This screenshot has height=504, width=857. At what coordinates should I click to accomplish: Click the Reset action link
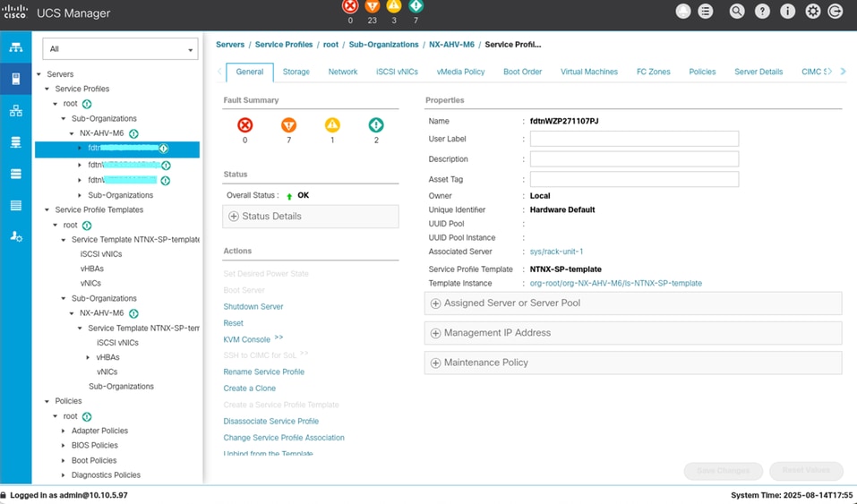pyautogui.click(x=234, y=323)
